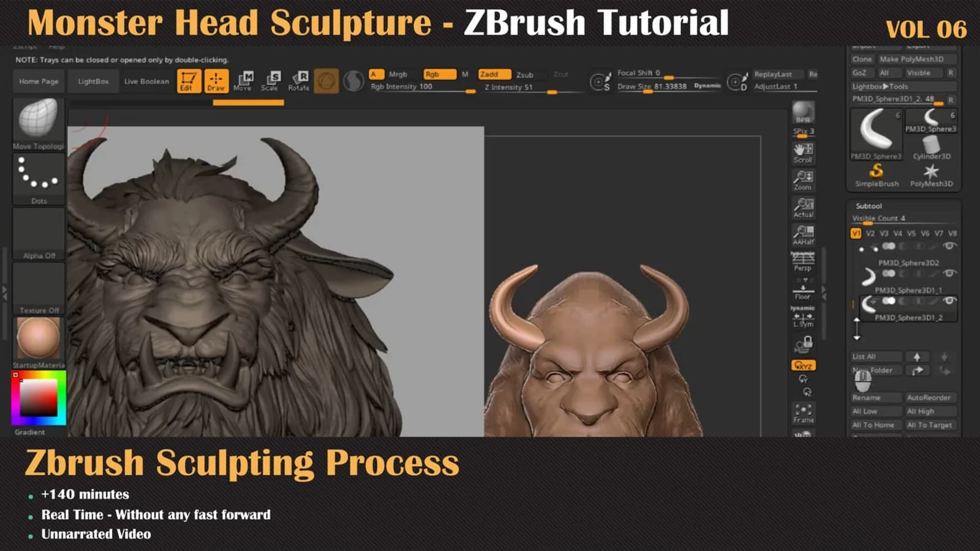Select the Move transform tool

(243, 81)
